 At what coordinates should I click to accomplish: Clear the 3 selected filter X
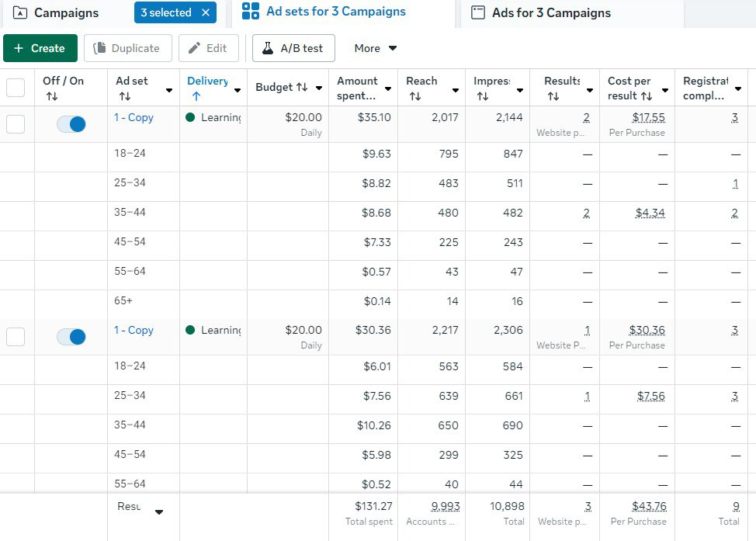(205, 12)
